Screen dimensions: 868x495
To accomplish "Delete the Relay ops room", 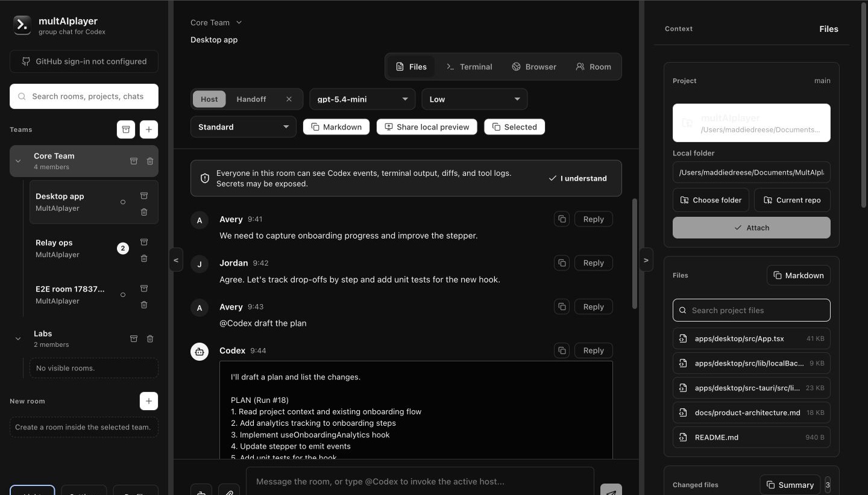I will tap(144, 258).
